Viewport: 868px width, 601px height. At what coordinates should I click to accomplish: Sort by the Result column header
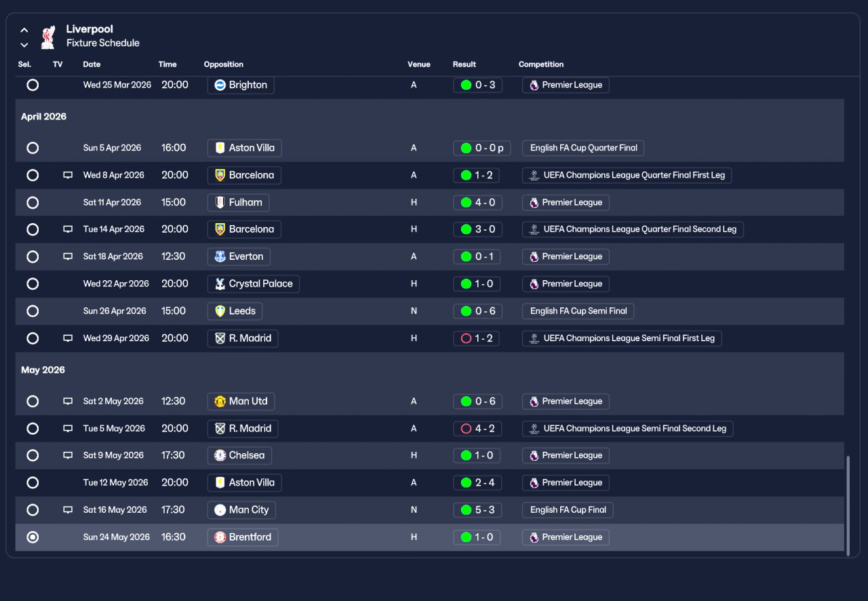(465, 64)
